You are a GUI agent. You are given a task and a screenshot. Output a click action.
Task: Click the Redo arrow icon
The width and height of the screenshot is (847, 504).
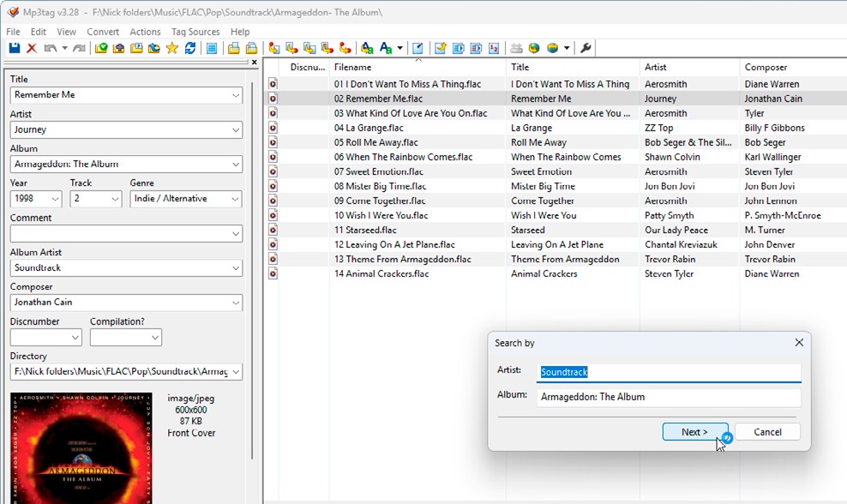click(x=80, y=48)
